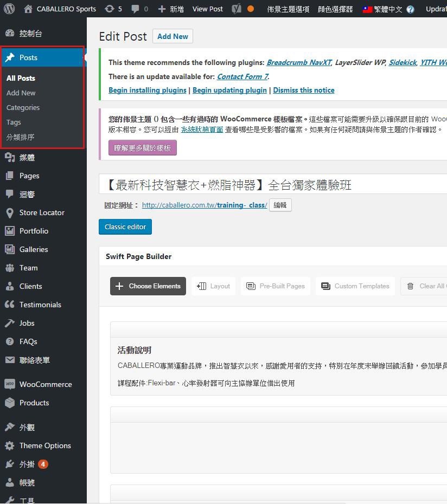Click the Yoast SEO icon in the admin bar
This screenshot has height=504, width=447.
[x=236, y=9]
